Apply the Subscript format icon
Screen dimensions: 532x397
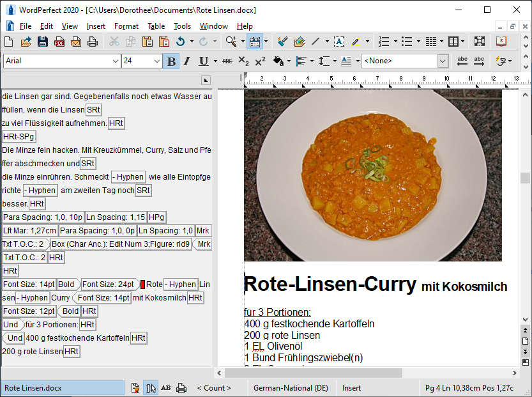(243, 61)
